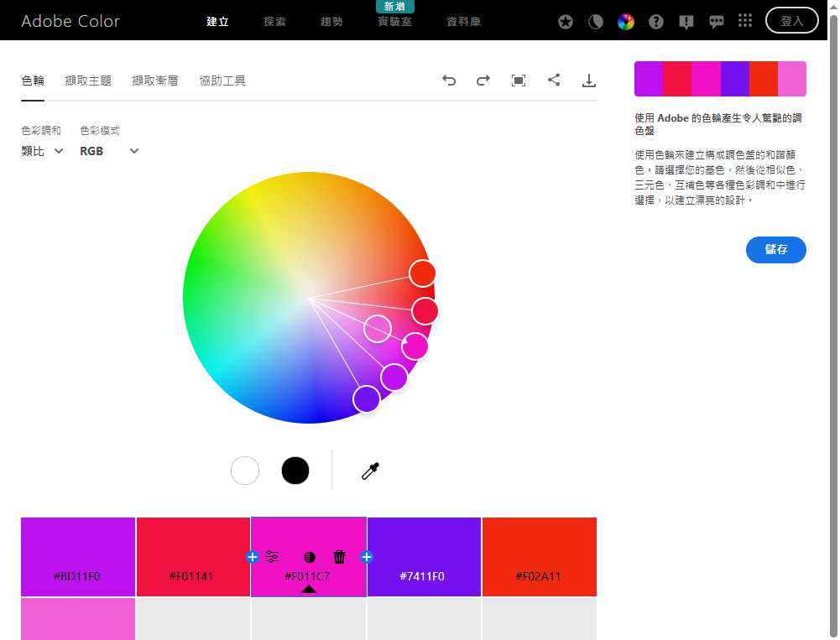Toggle light/dark contrast preview on #F011C7

tap(309, 556)
